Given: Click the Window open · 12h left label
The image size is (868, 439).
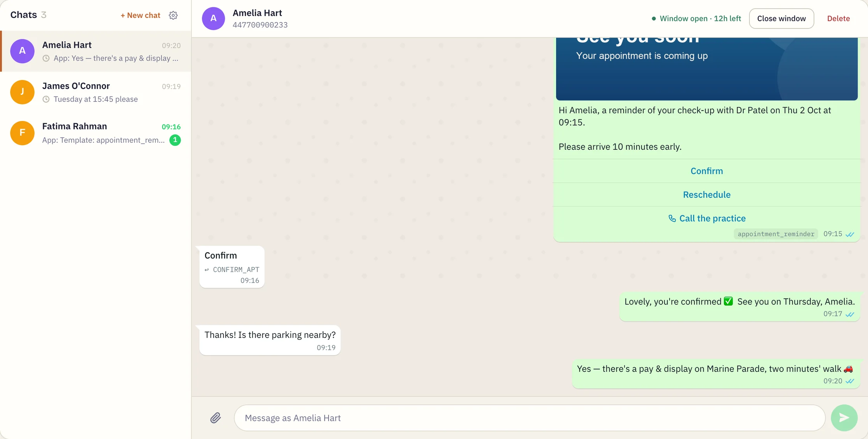Looking at the screenshot, I should click(x=700, y=18).
